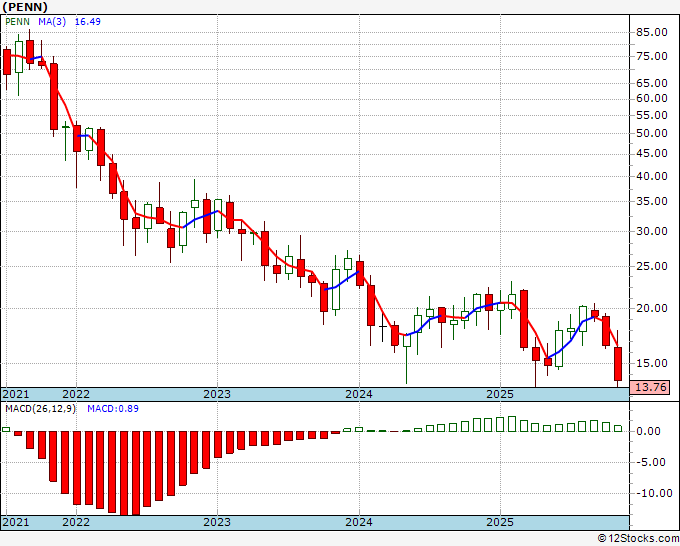
Task: Click 2024 on the price chart timeline
Action: coord(359,394)
